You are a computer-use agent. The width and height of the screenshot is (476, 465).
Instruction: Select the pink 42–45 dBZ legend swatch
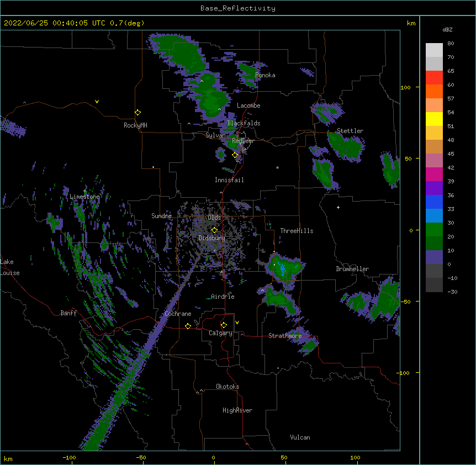pyautogui.click(x=434, y=160)
